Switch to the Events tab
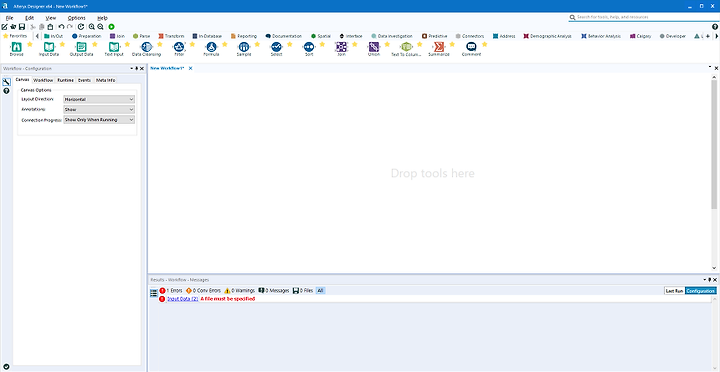The width and height of the screenshot is (720, 372). tap(84, 80)
